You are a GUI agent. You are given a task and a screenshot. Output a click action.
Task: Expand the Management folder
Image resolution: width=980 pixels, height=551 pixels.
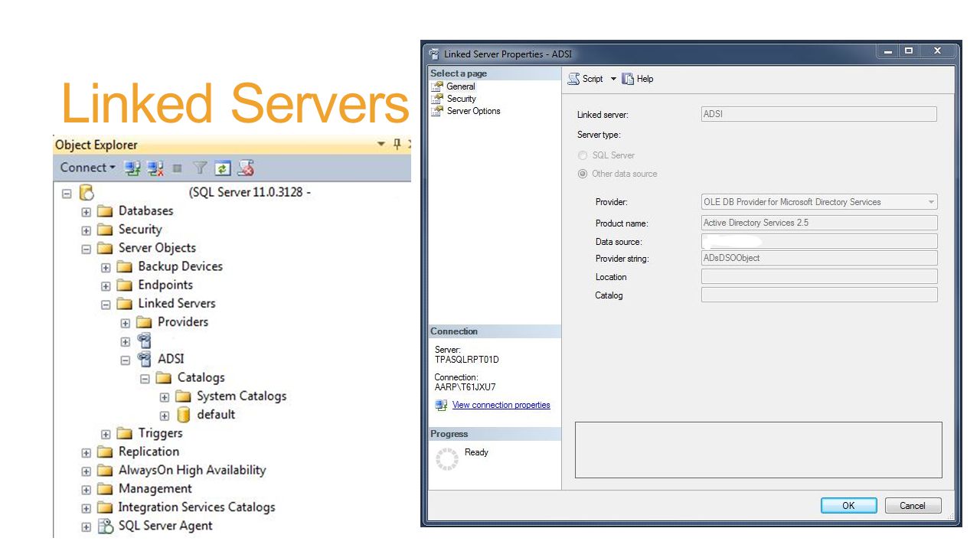(86, 490)
